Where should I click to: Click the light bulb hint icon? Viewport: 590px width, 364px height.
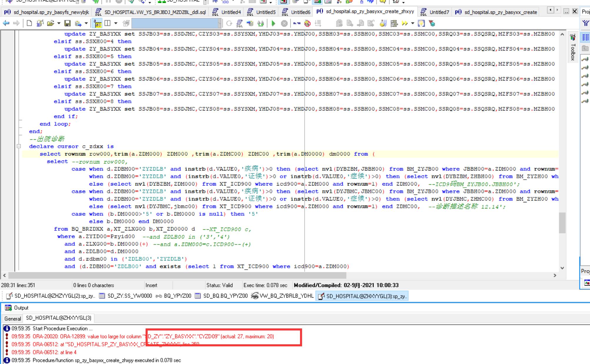pyautogui.click(x=421, y=23)
